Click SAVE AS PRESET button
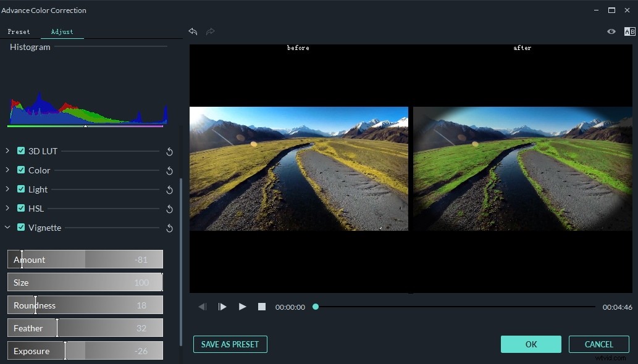 [x=230, y=344]
